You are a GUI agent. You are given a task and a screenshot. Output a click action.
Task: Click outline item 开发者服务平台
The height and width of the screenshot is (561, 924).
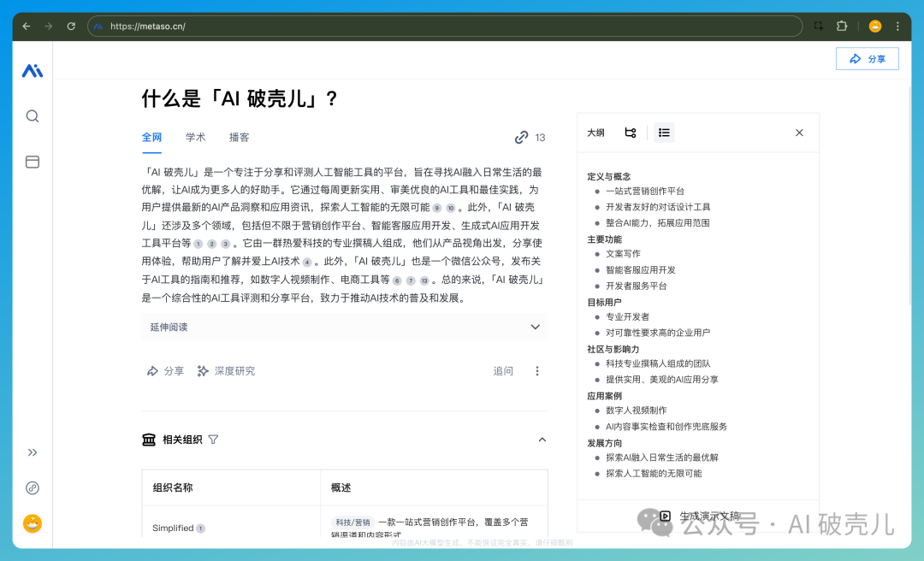click(x=637, y=286)
